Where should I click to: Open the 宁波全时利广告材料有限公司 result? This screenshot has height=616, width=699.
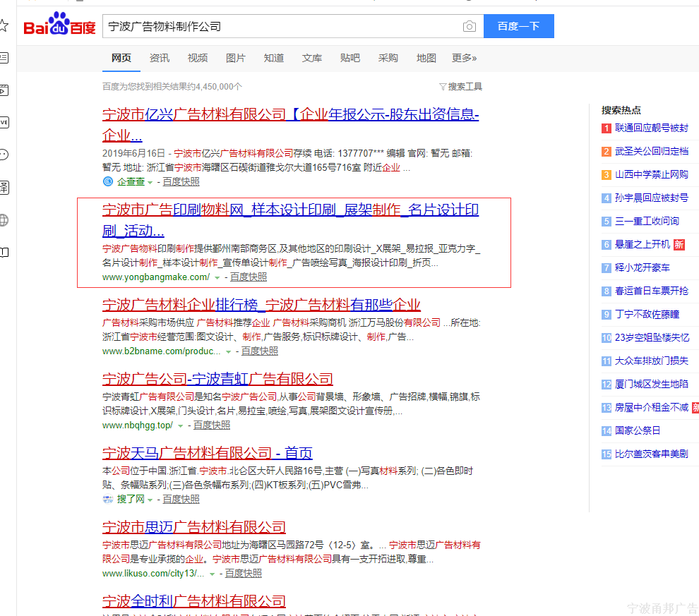[x=194, y=601]
